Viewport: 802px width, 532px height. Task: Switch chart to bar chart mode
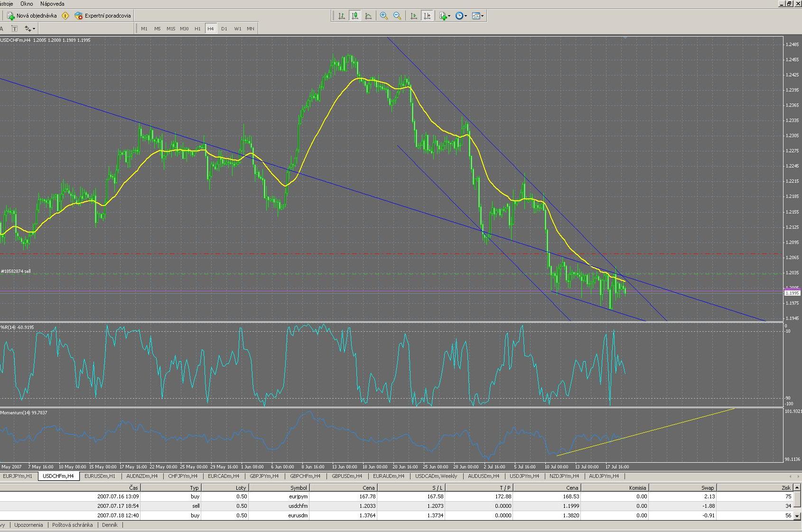coord(341,16)
